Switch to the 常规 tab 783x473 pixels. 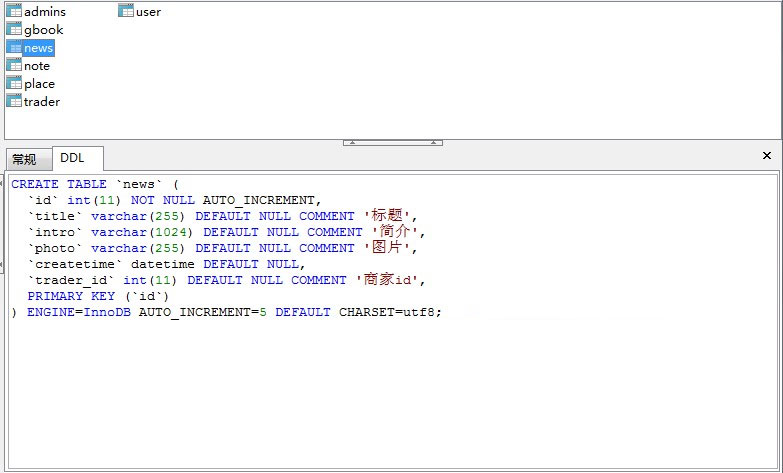click(x=25, y=159)
